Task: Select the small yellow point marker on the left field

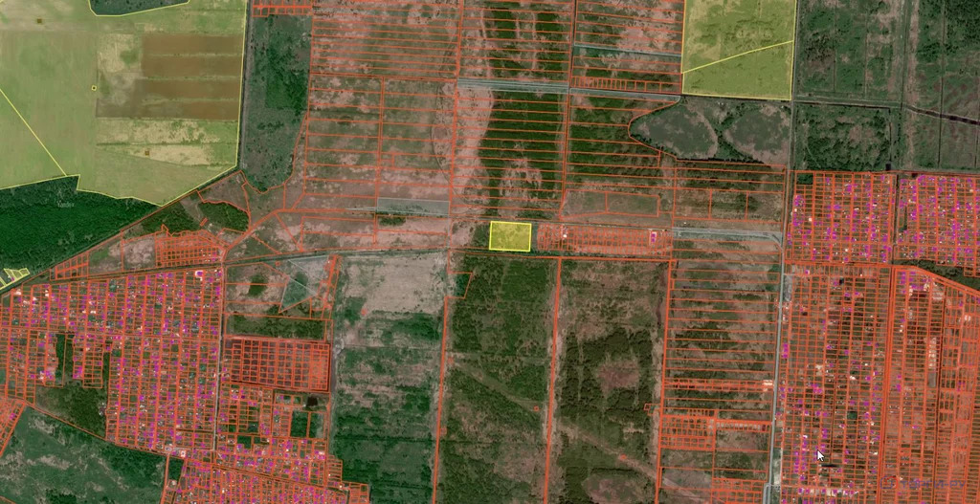Action: click(94, 88)
